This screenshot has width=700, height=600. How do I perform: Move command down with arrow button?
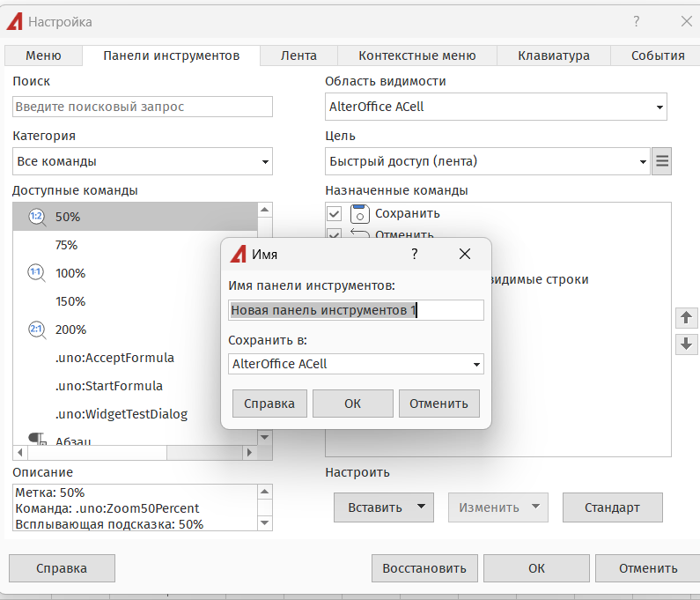point(687,344)
